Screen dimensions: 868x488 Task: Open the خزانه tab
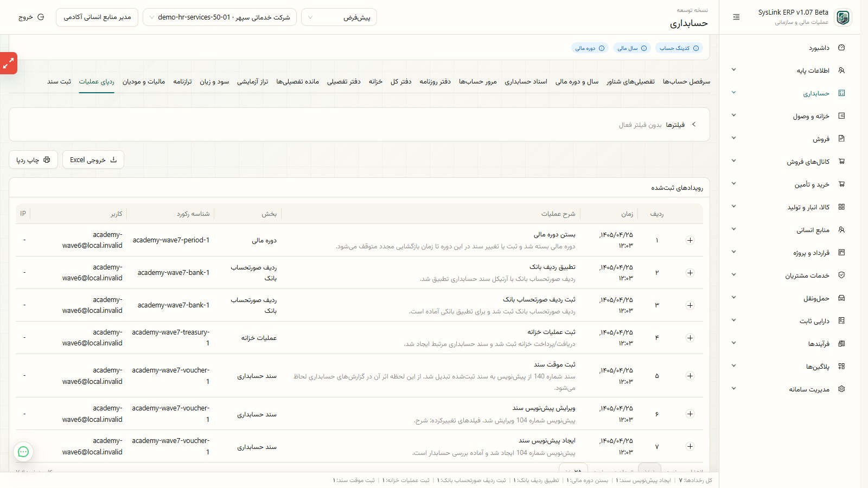[375, 82]
